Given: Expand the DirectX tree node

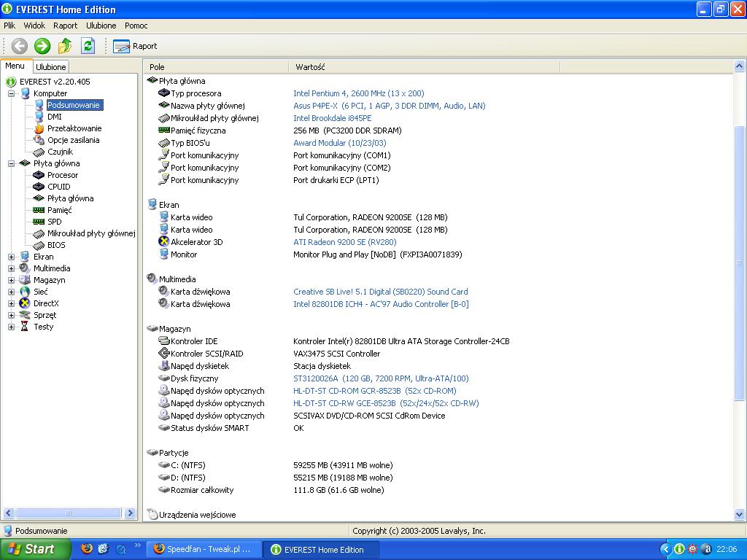Looking at the screenshot, I should (12, 303).
